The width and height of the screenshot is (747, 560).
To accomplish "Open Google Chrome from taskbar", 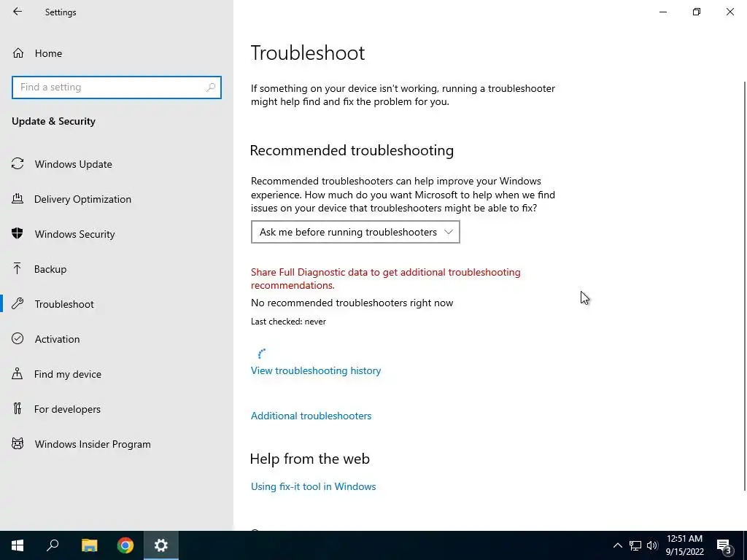I will click(x=125, y=545).
